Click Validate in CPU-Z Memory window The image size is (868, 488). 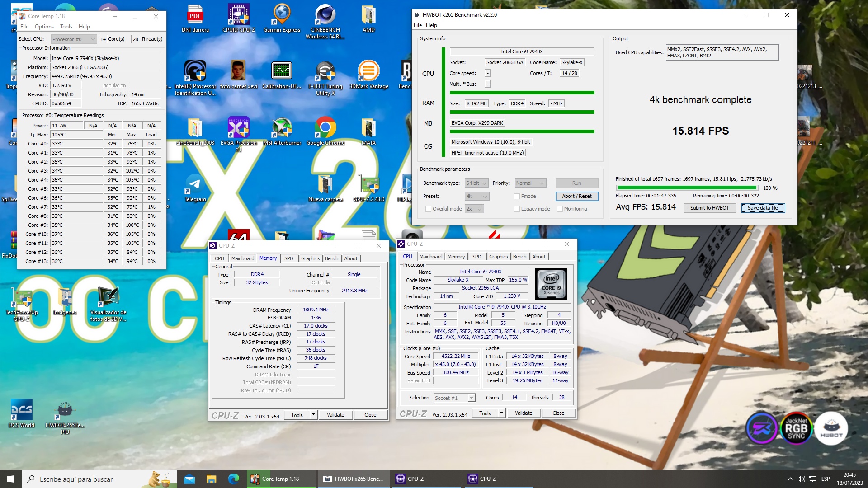(335, 415)
